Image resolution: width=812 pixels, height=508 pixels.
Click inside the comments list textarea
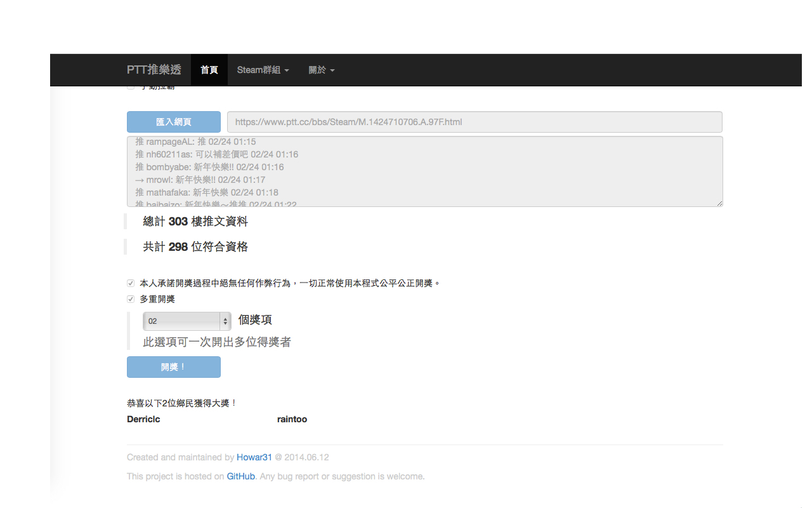[425, 171]
